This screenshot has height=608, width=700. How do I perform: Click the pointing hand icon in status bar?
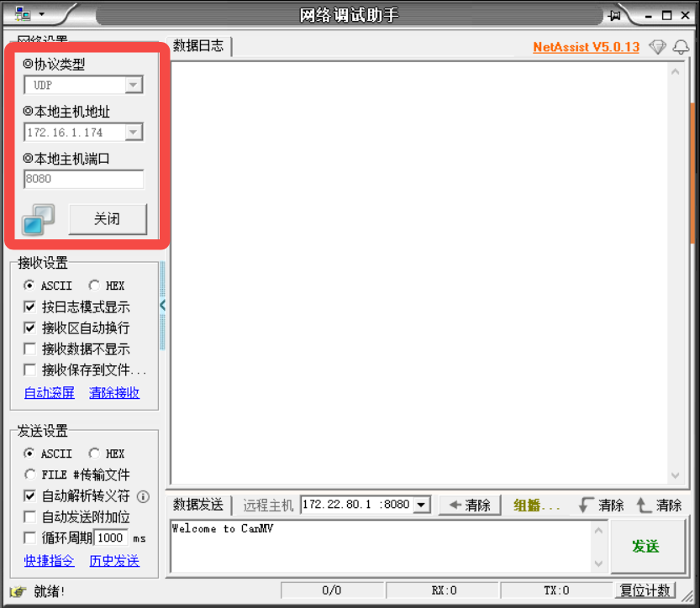[x=18, y=591]
